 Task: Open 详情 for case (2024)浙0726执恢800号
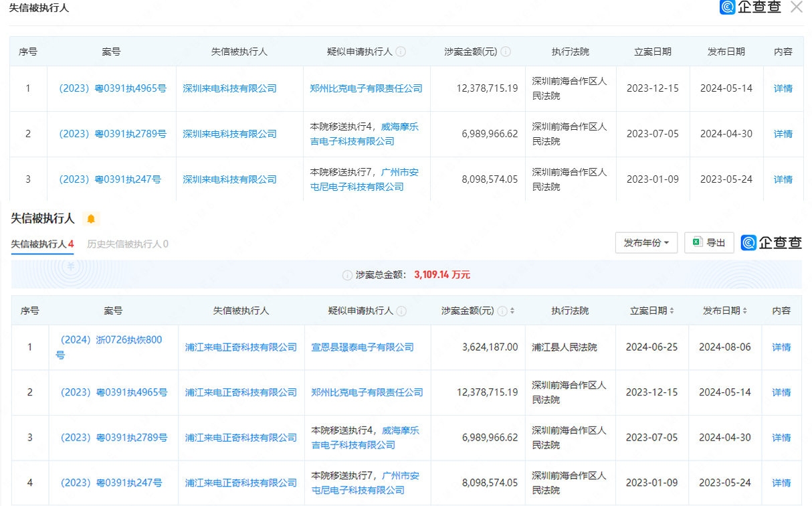pos(781,347)
